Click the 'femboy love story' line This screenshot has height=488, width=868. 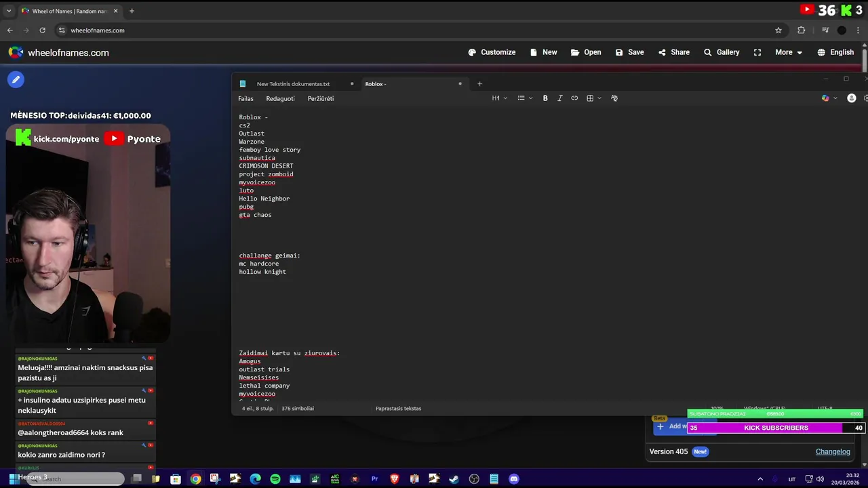click(270, 150)
